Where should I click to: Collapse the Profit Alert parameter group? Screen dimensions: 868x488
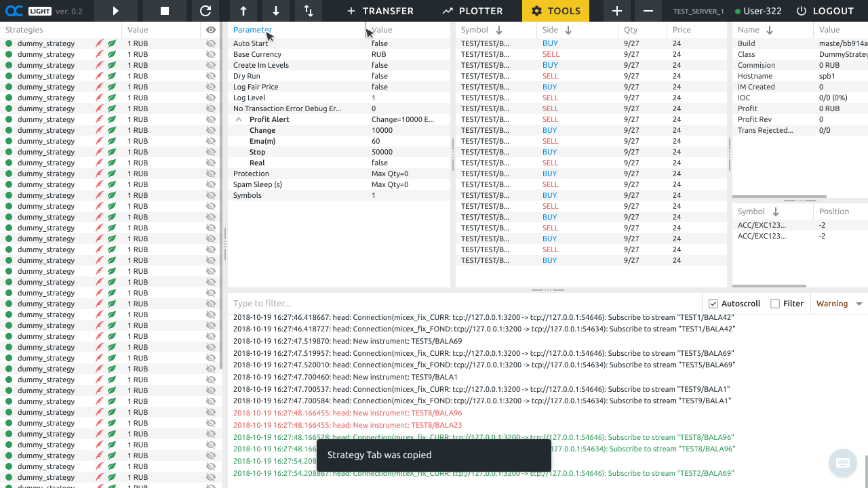[x=239, y=119]
